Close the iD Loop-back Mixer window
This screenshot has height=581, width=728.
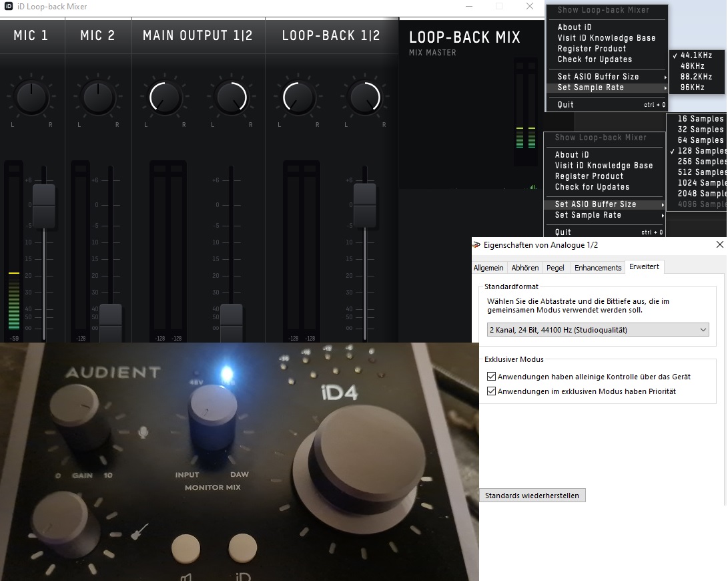tap(530, 7)
